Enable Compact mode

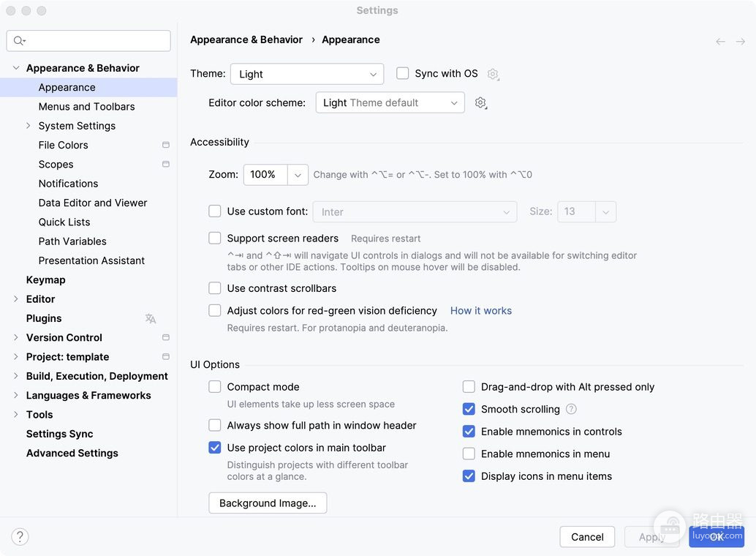tap(214, 386)
